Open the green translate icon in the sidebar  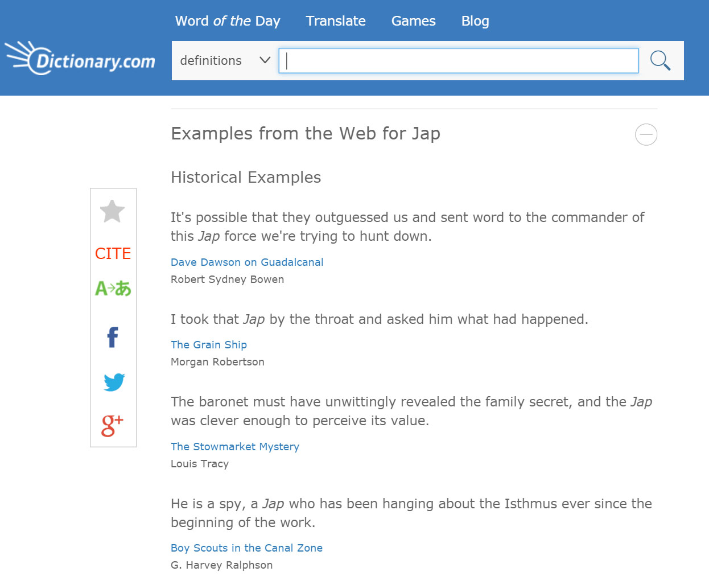[113, 289]
